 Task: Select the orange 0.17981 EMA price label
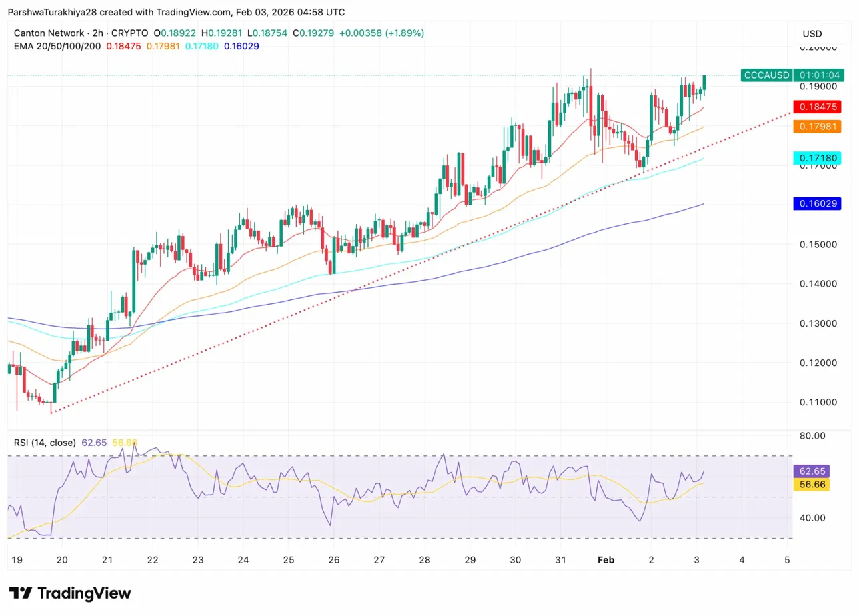(x=817, y=127)
